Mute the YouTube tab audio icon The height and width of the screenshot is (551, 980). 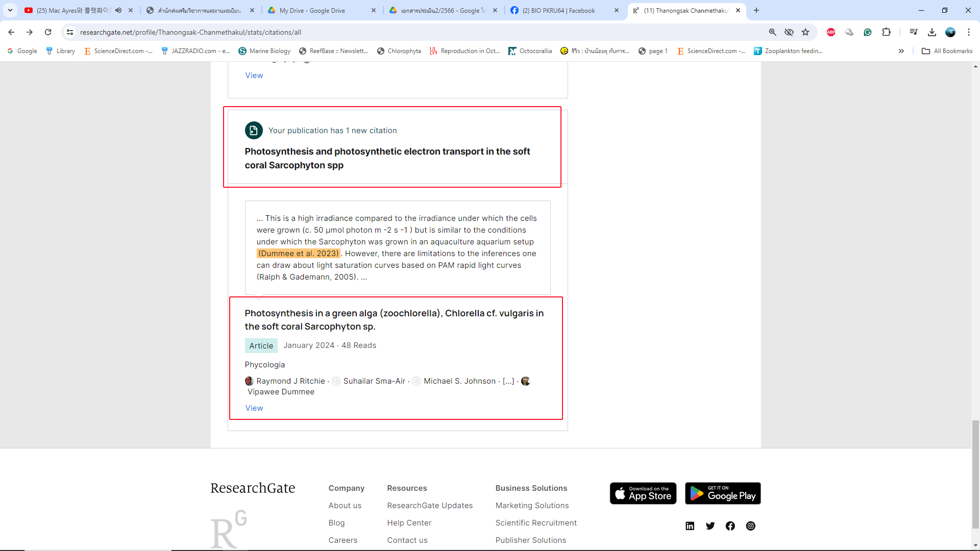coord(118,10)
